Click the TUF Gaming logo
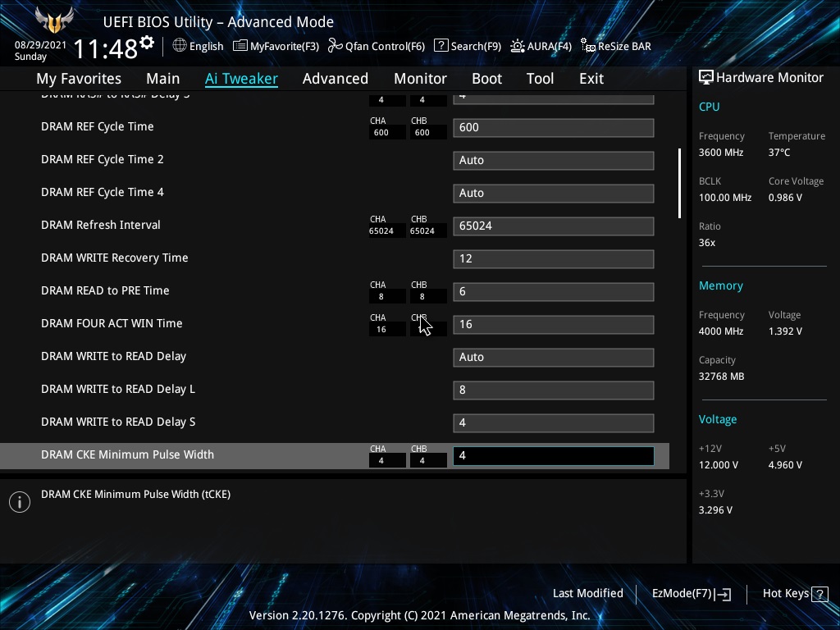 [x=54, y=20]
